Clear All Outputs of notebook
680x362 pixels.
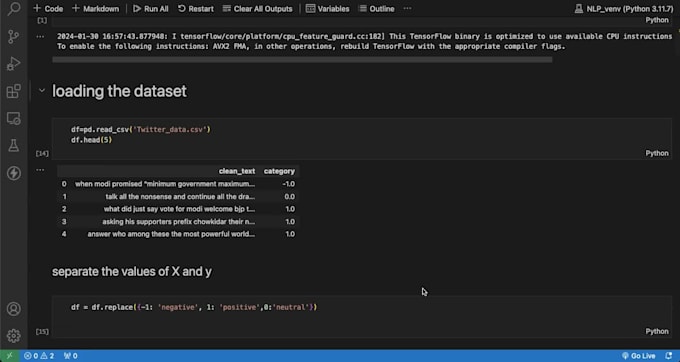click(257, 9)
